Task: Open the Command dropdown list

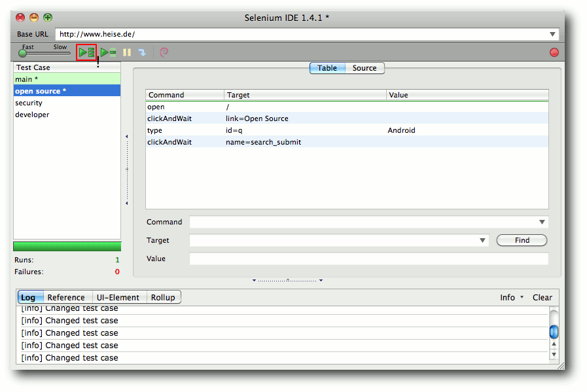Action: tap(542, 222)
